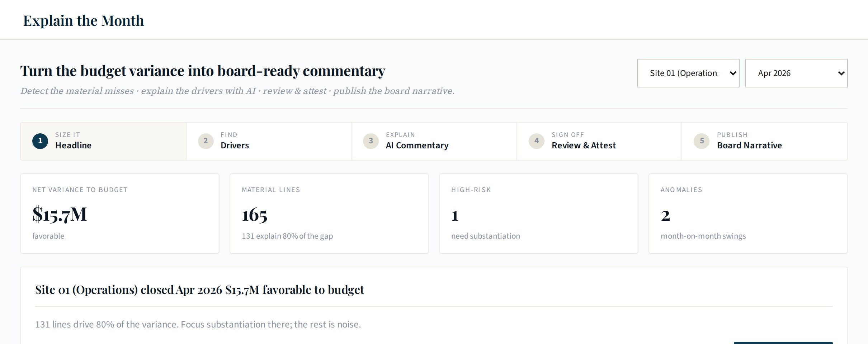Click the Net Variance to Budget card
The image size is (868, 344).
click(120, 214)
